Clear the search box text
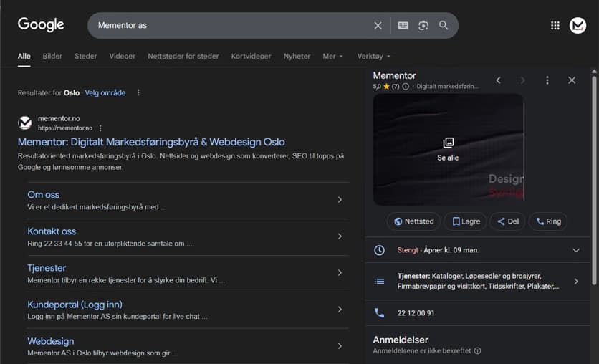Viewport: 599px width, 364px height. click(378, 26)
